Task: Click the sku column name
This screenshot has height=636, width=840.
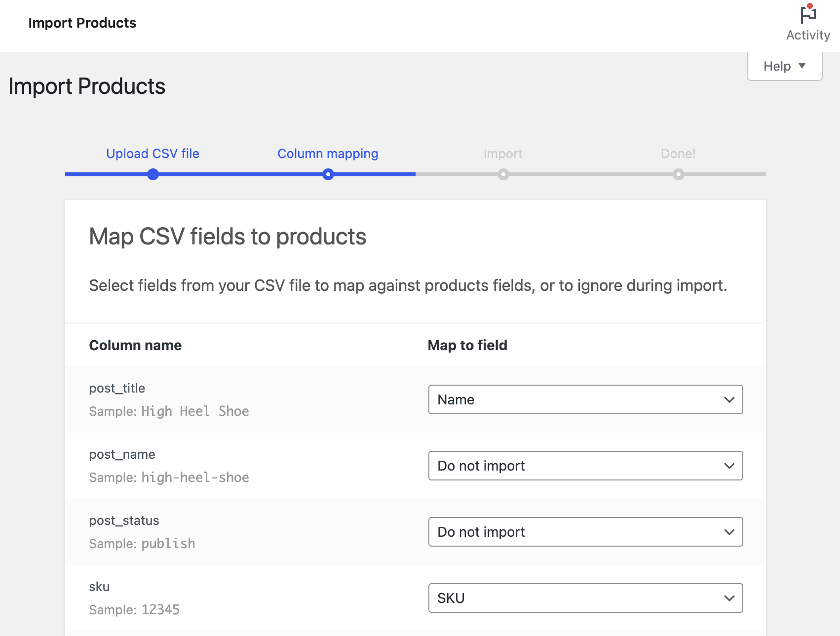Action: coord(99,587)
